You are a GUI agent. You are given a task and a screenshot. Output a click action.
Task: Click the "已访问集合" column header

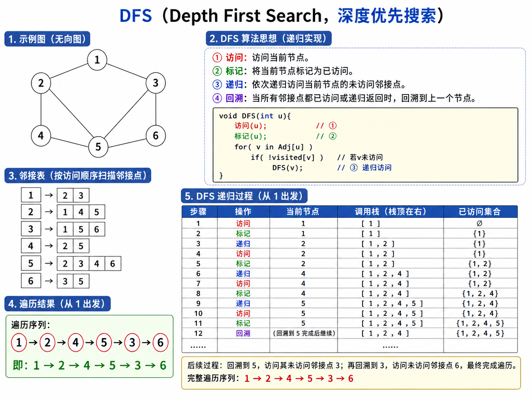[480, 211]
